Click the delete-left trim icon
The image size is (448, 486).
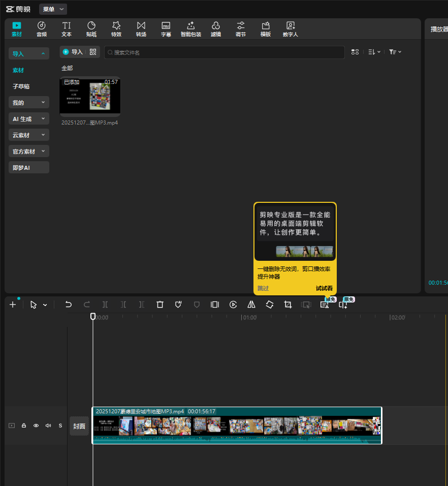123,305
